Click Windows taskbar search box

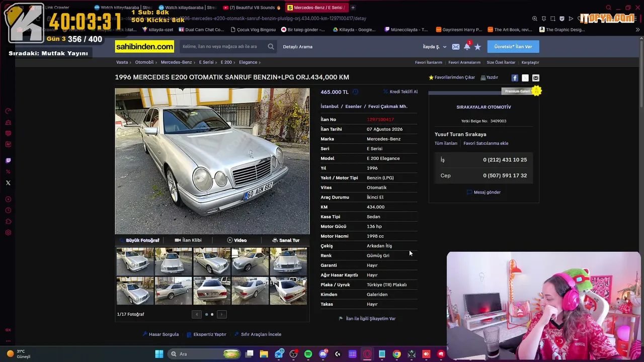[x=205, y=354]
